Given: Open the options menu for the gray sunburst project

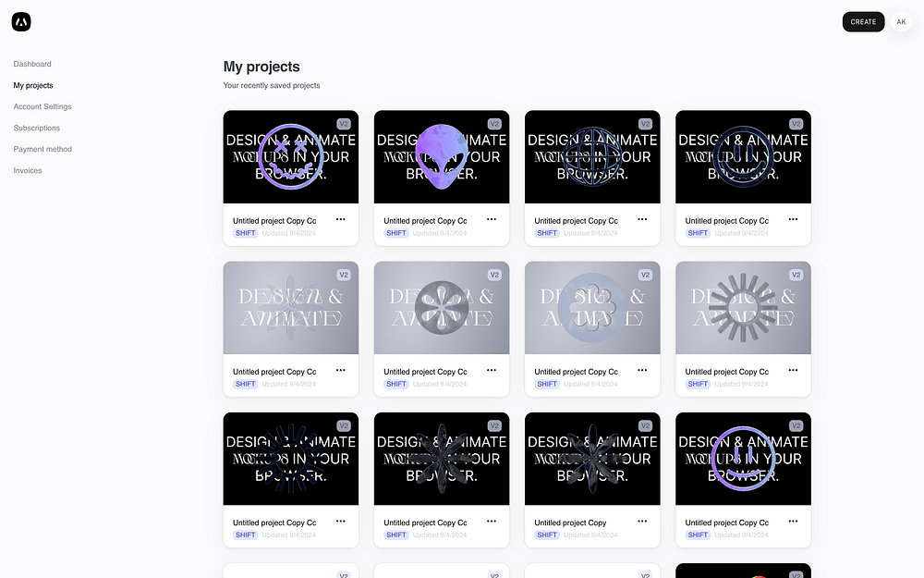Looking at the screenshot, I should click(793, 371).
